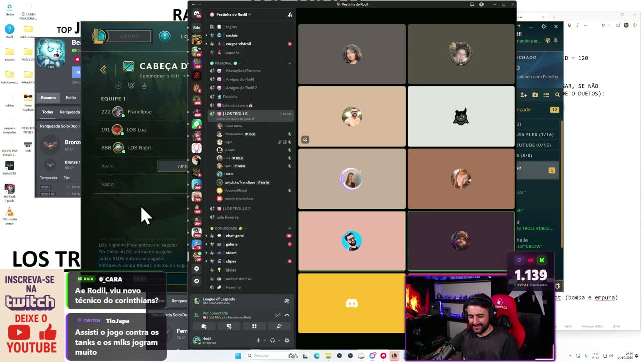Open Discord user settings gear
This screenshot has width=644, height=362.
[x=287, y=340]
